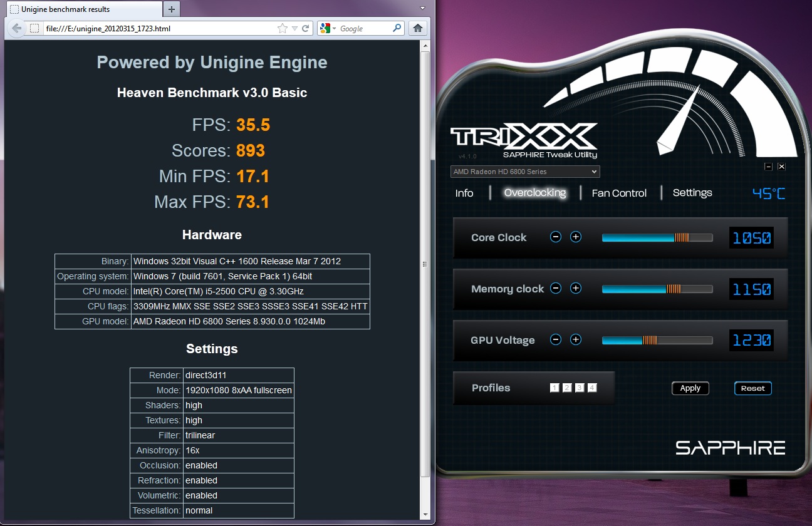Close the TRIXX utility window
Screen dimensions: 812x526
[x=781, y=167]
